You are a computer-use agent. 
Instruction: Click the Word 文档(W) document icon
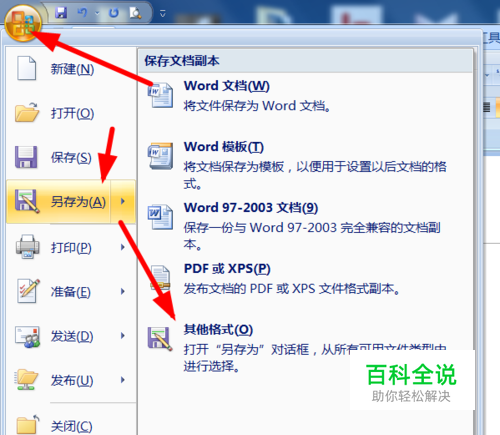point(161,95)
